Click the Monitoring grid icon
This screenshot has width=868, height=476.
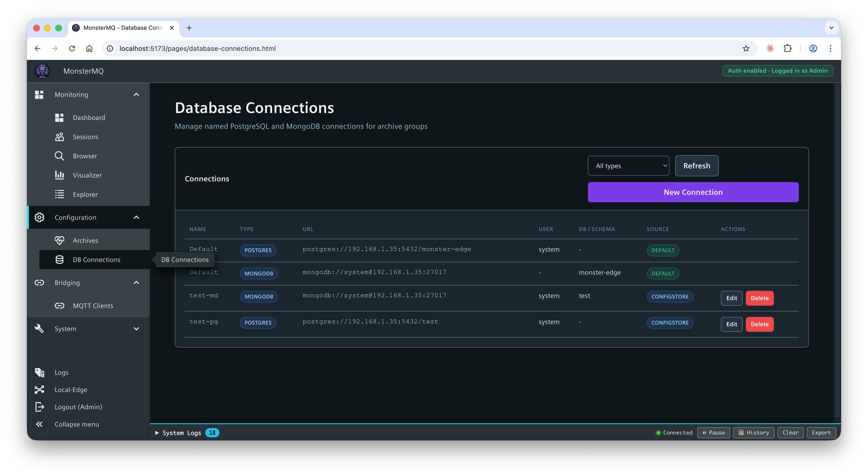(x=39, y=94)
